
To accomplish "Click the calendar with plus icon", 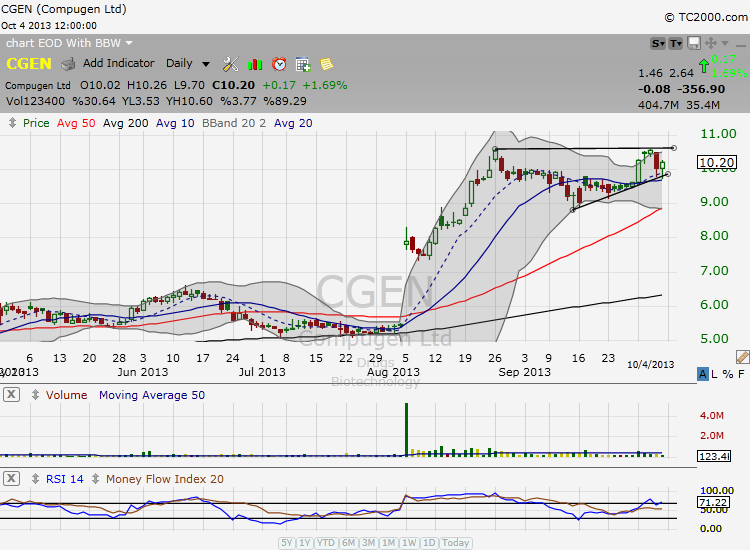I will [x=303, y=64].
